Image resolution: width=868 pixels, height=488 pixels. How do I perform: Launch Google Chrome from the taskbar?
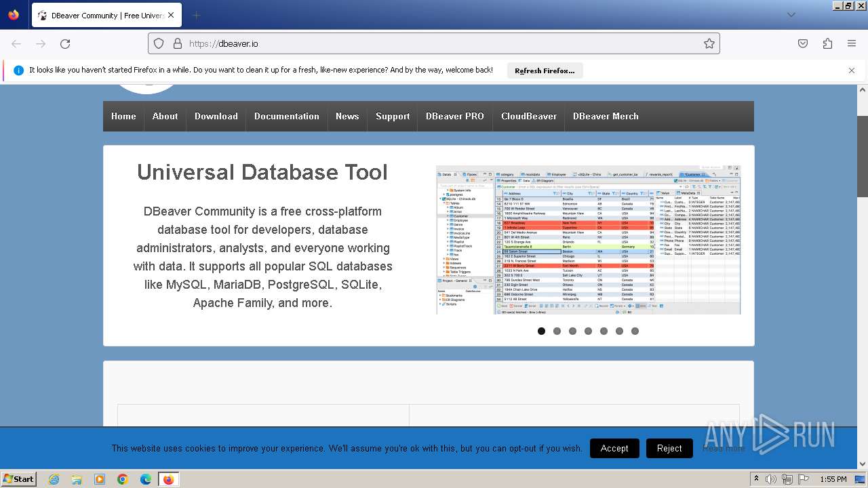pos(123,479)
